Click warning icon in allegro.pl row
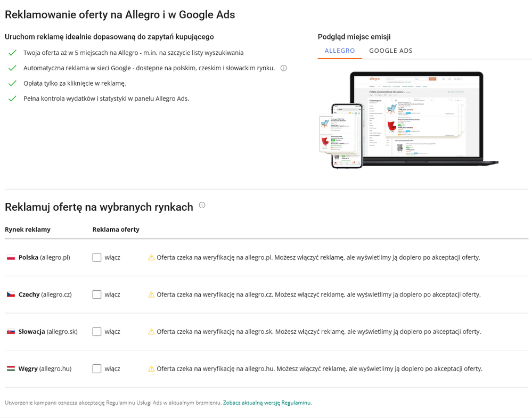 [151, 258]
